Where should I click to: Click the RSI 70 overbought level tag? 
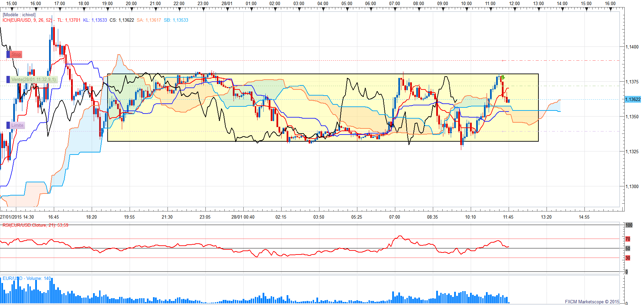coord(628,239)
